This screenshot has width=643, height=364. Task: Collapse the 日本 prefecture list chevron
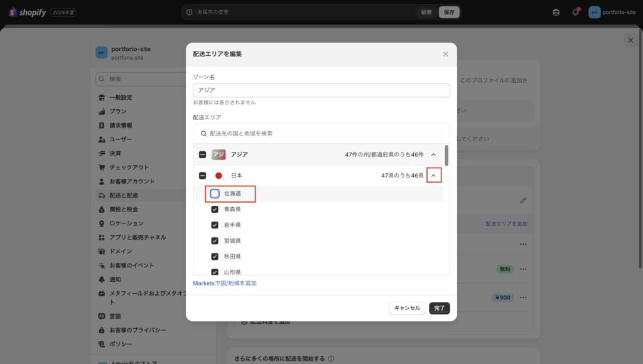(433, 176)
